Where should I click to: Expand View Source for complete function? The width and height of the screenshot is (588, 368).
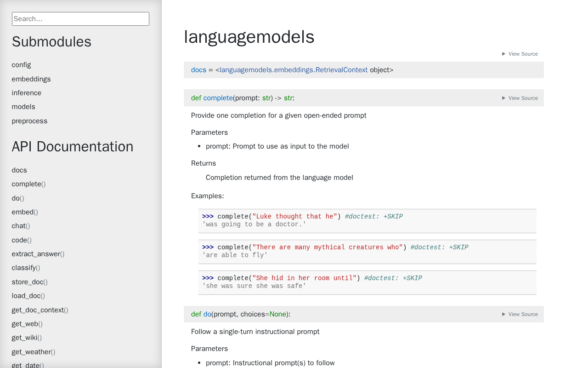click(520, 98)
